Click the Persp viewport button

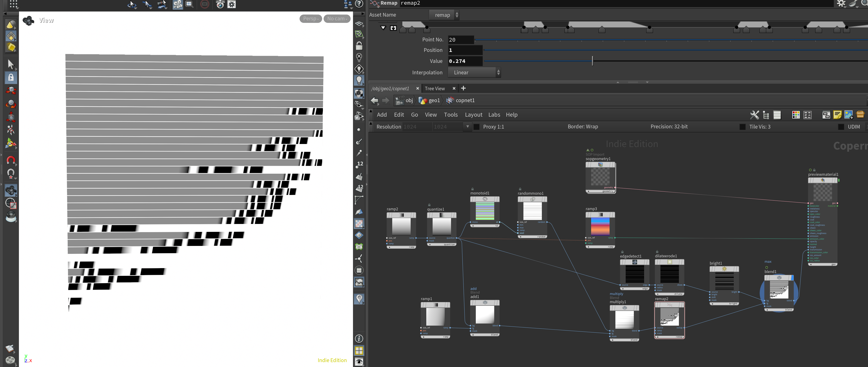(310, 18)
